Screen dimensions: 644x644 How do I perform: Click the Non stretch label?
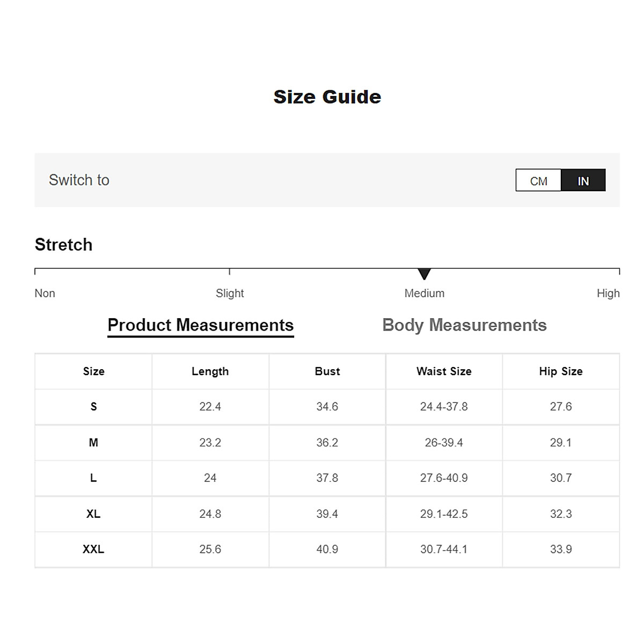click(x=45, y=294)
